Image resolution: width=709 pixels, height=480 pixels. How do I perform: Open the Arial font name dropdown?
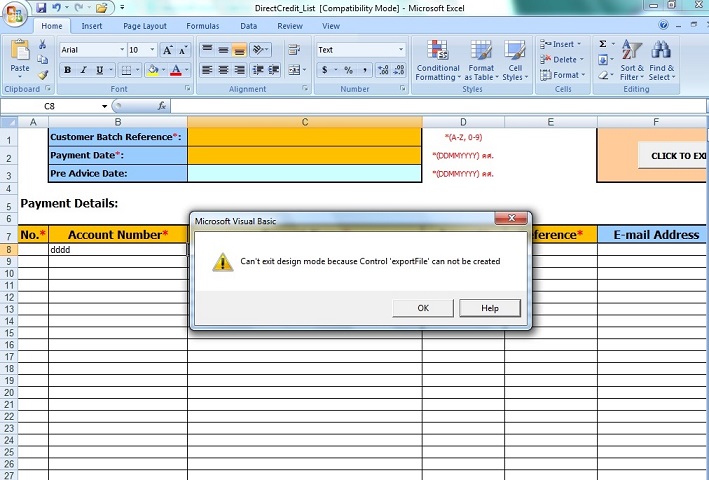[x=122, y=49]
